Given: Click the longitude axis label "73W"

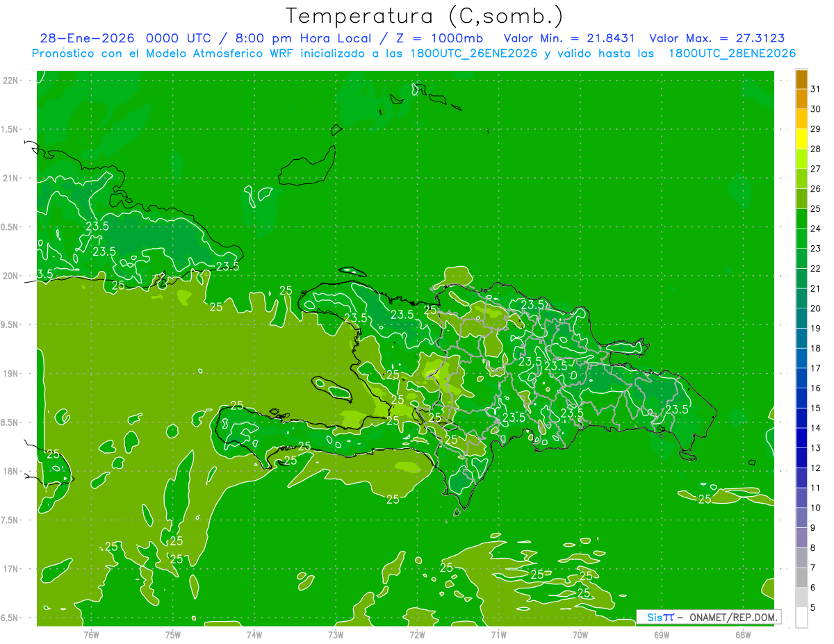Looking at the screenshot, I should pyautogui.click(x=336, y=634).
